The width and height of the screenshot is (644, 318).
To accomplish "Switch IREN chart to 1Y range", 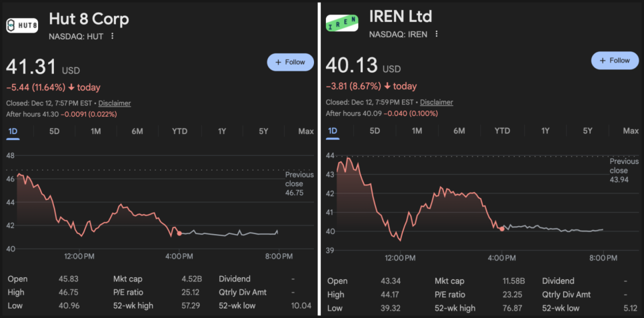I will pyautogui.click(x=545, y=131).
